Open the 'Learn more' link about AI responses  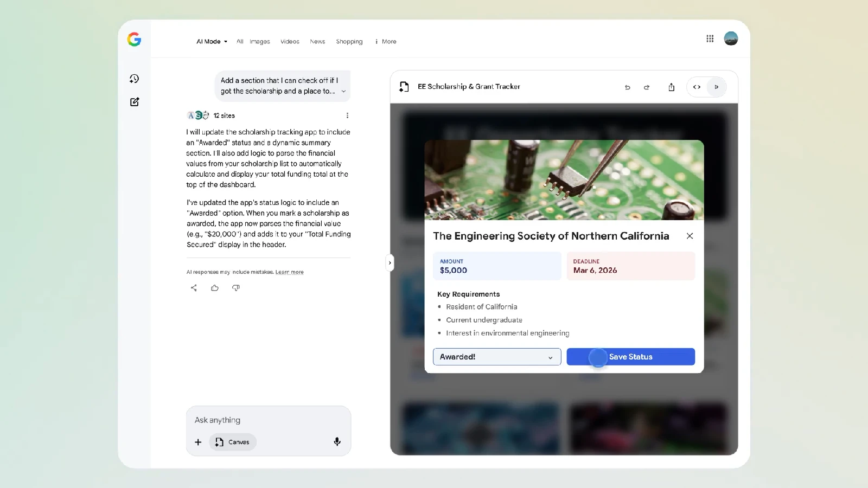[290, 272]
